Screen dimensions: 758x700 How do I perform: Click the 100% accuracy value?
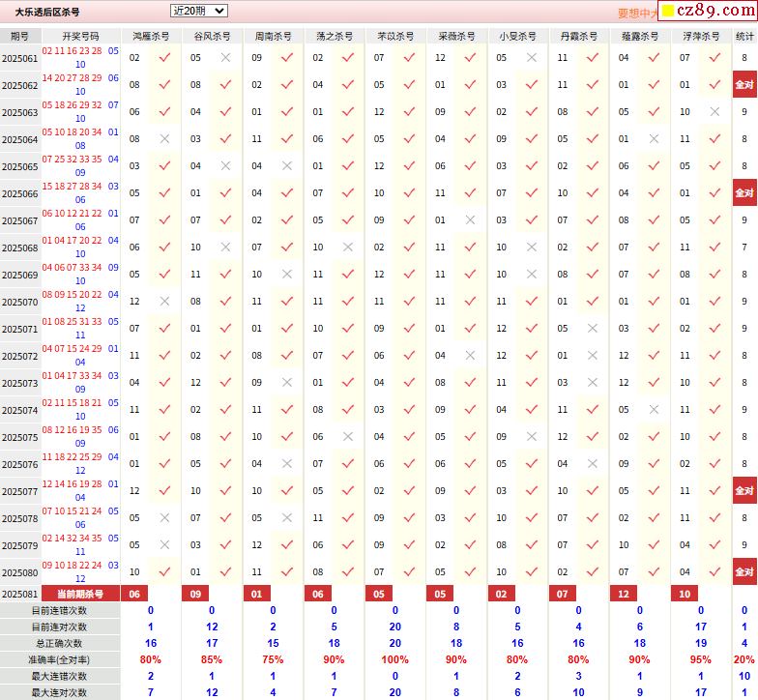click(x=394, y=659)
